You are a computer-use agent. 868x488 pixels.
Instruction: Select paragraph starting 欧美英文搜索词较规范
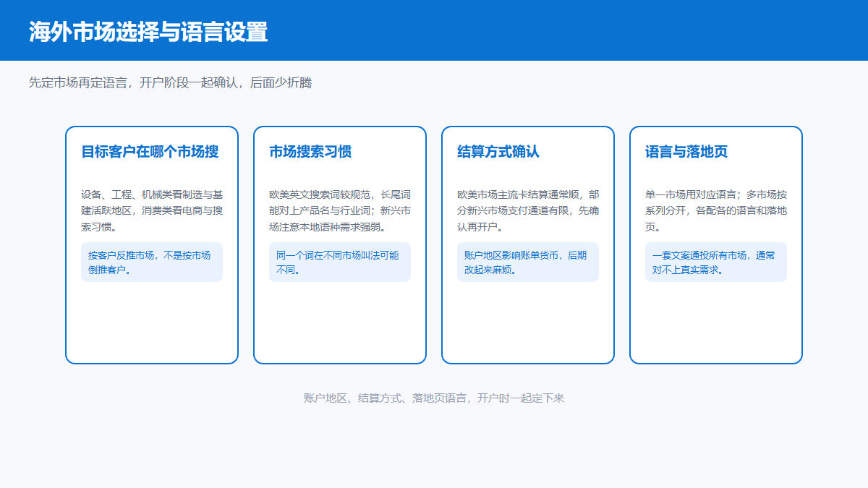coord(340,210)
